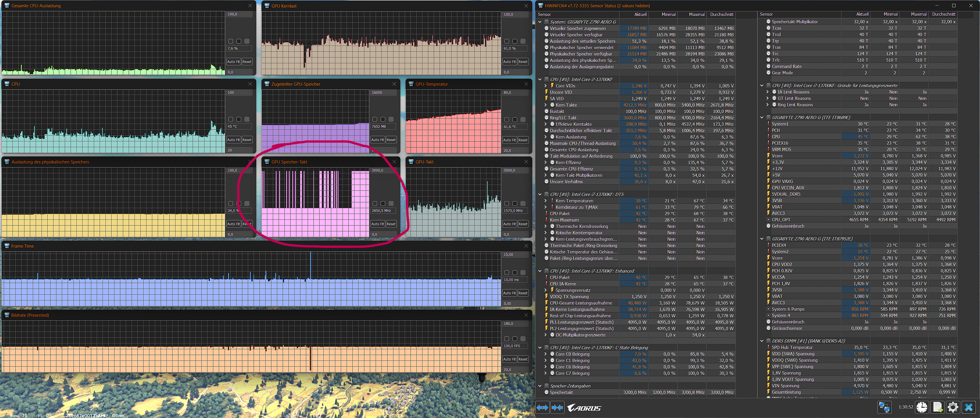Toggle middle checkbox in GPU Speicher-Takt graph

point(383,204)
